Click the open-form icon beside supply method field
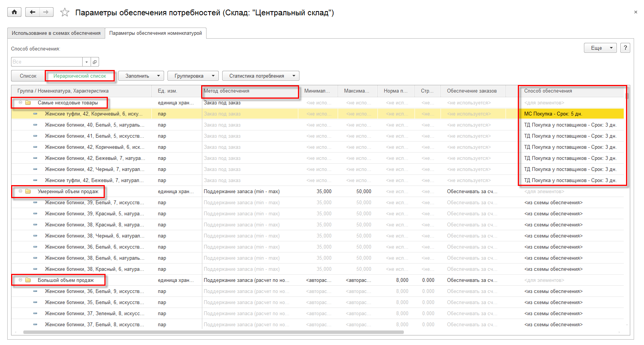 click(95, 62)
